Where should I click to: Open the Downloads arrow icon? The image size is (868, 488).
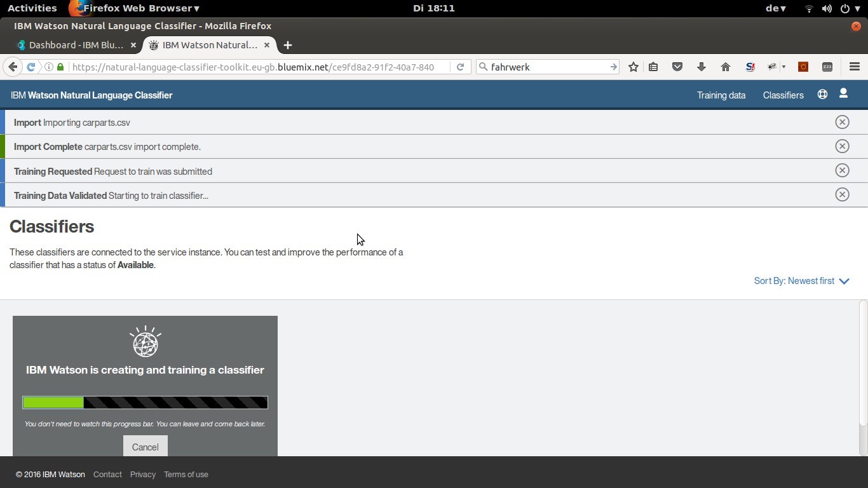(702, 67)
